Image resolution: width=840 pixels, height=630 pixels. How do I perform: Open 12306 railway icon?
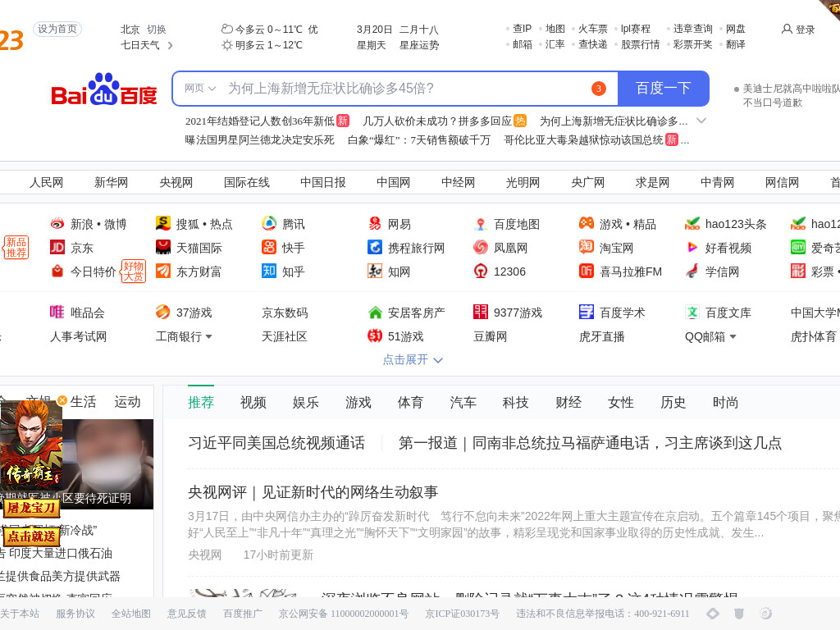[x=481, y=271]
